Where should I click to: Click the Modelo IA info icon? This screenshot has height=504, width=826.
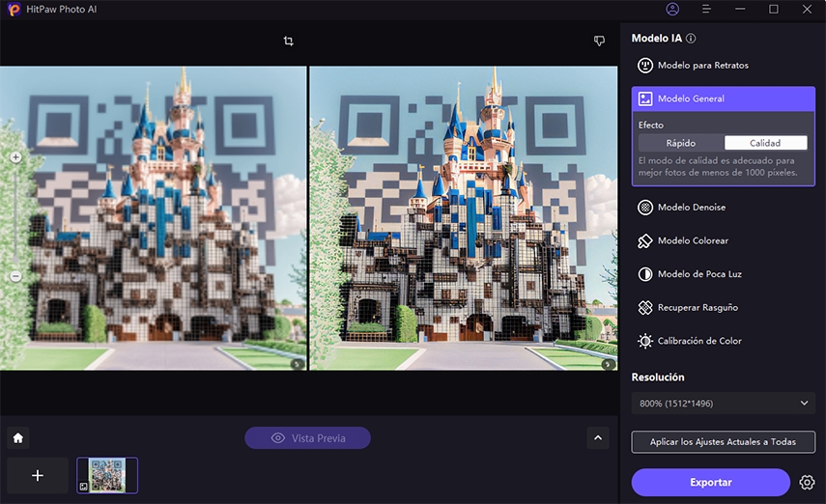click(x=691, y=38)
